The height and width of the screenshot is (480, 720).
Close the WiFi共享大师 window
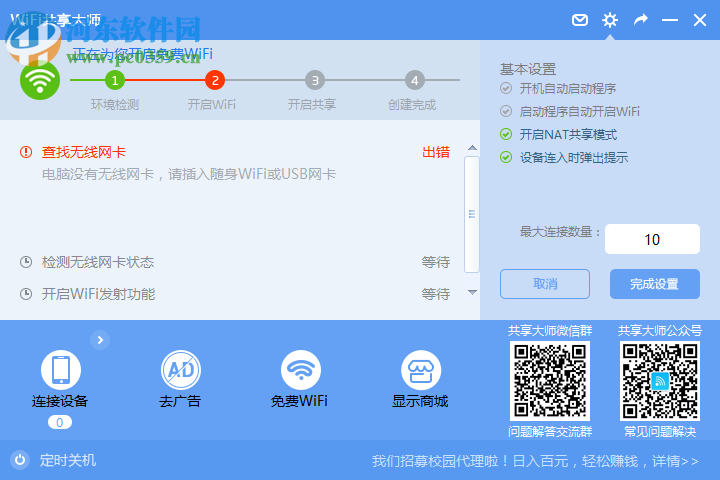pyautogui.click(x=700, y=20)
